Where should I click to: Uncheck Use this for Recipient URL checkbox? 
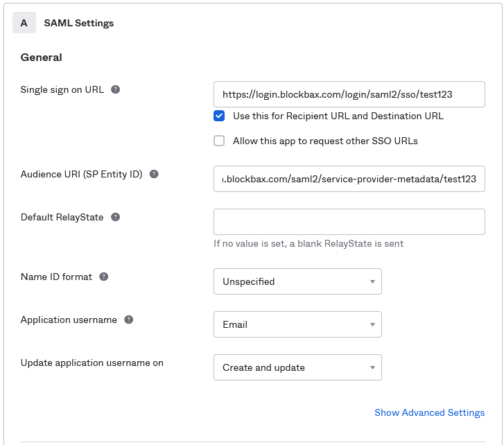[219, 116]
